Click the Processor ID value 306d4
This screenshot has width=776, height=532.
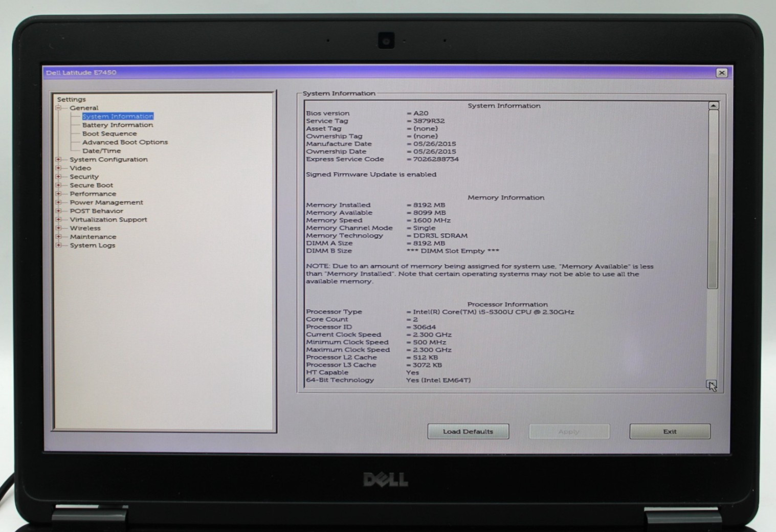point(424,327)
